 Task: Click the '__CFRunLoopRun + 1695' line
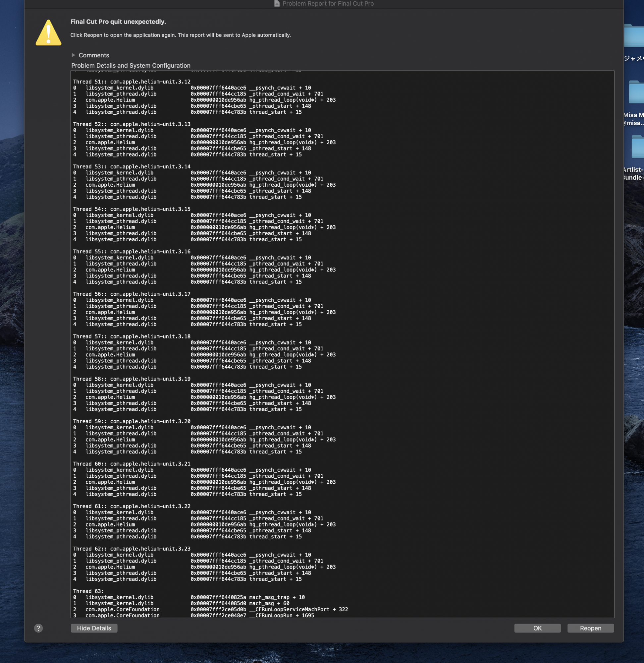click(193, 615)
